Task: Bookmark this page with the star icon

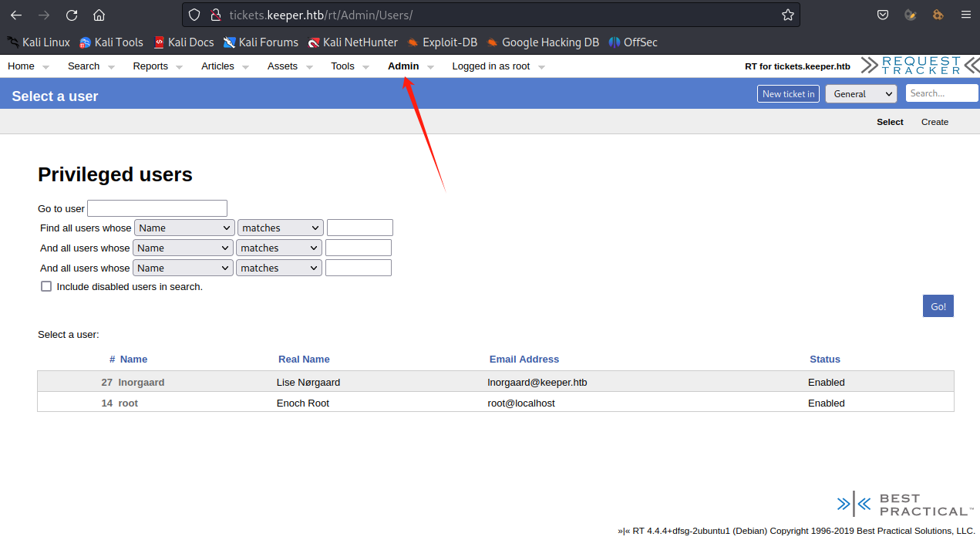Action: click(787, 15)
